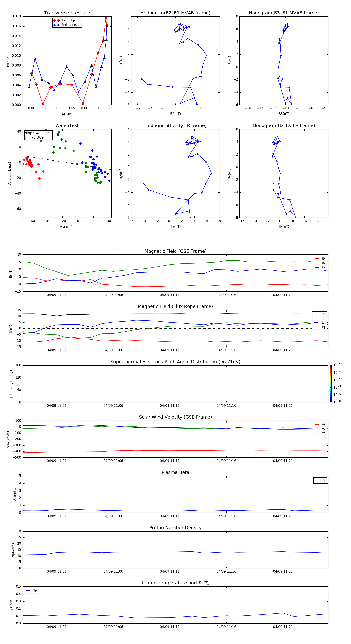
Task: Click the 'Hodogram(B3_B1 MVAB frame)' title
Action: click(x=284, y=13)
